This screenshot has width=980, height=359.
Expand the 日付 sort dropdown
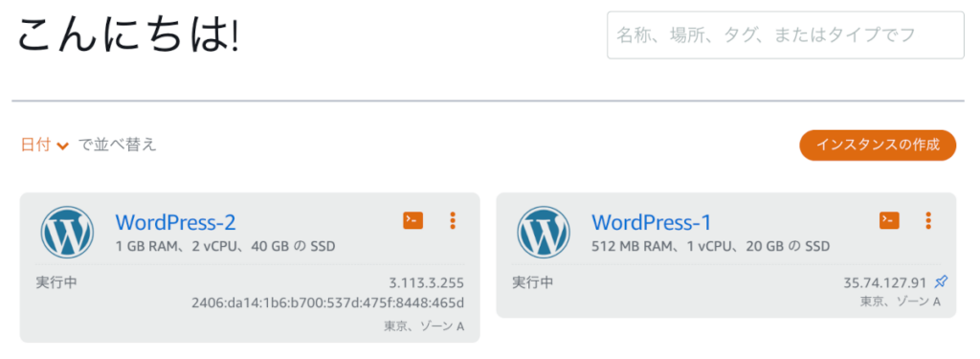click(44, 146)
